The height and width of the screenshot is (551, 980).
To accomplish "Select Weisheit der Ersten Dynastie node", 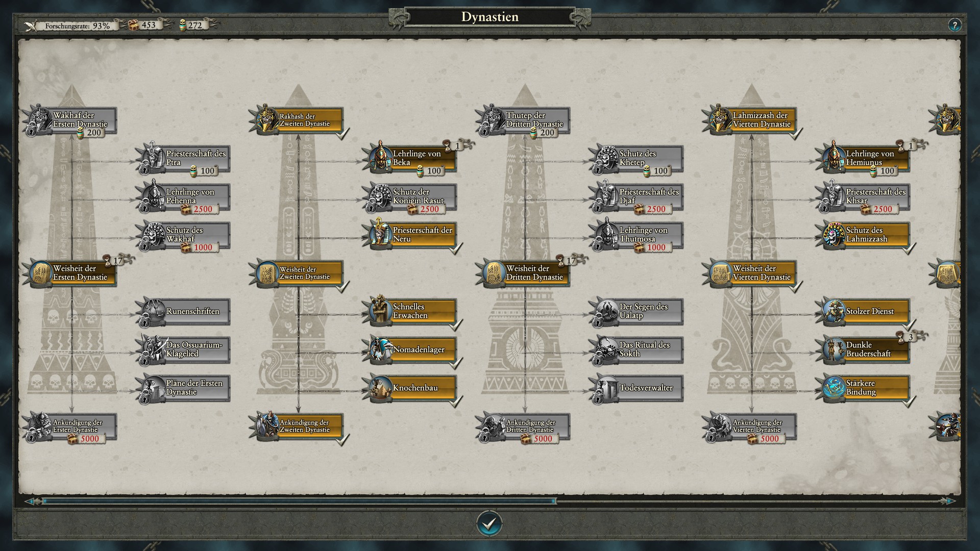I will tap(71, 273).
